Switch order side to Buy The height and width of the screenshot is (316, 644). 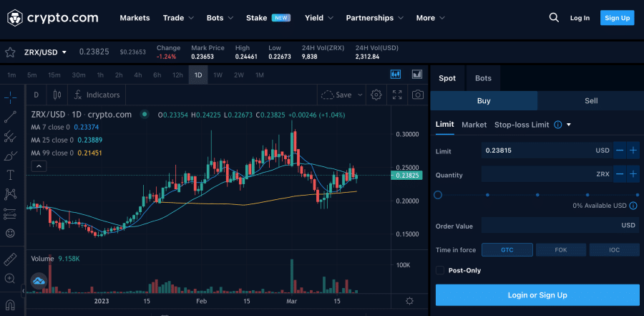(x=484, y=101)
